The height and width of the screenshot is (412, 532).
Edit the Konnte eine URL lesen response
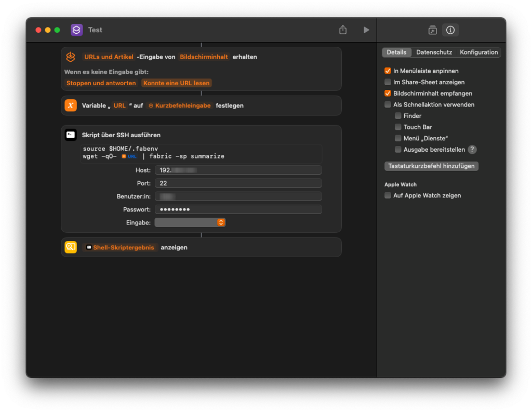177,83
